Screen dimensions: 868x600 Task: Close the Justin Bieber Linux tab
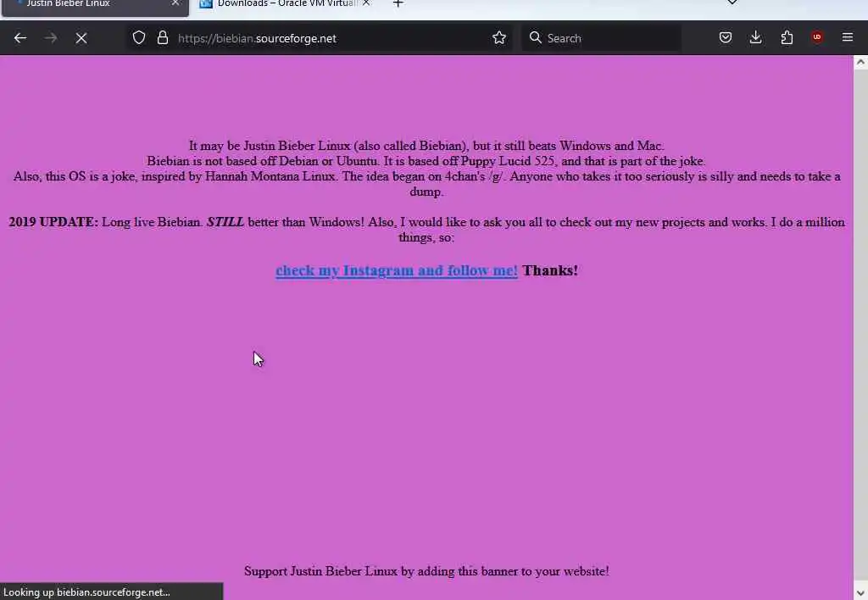[x=175, y=3]
